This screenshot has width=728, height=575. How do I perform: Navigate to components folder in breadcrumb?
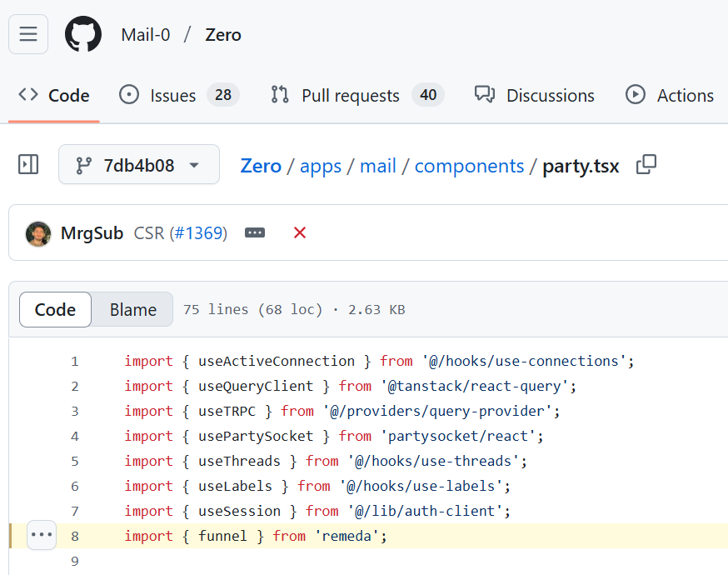tap(470, 167)
